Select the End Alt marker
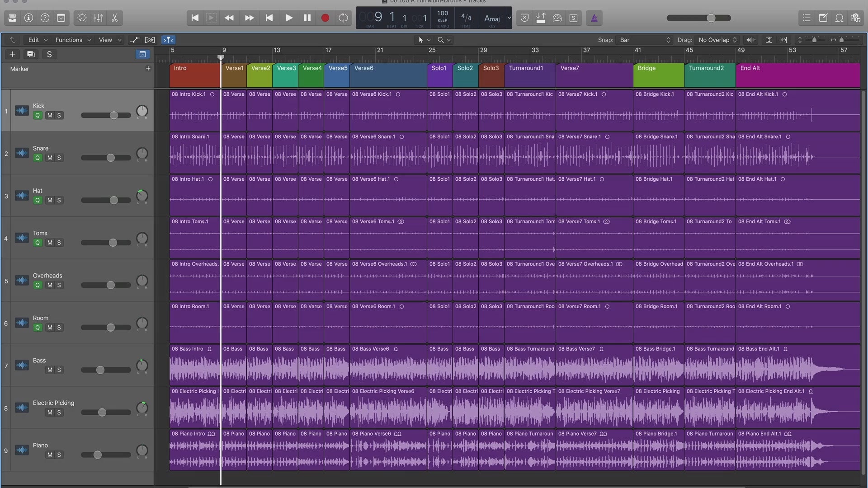 click(x=798, y=75)
